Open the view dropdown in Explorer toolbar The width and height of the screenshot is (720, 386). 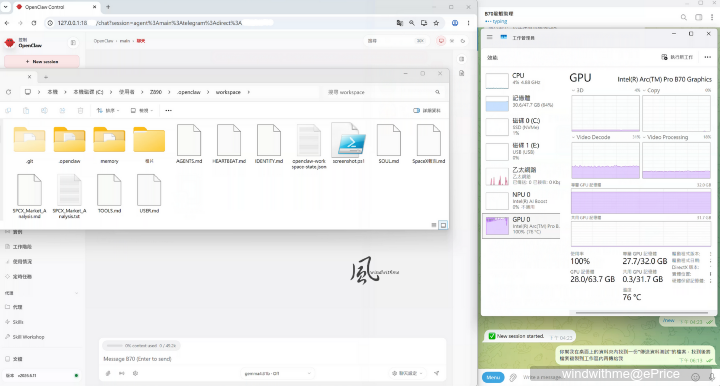pyautogui.click(x=141, y=111)
